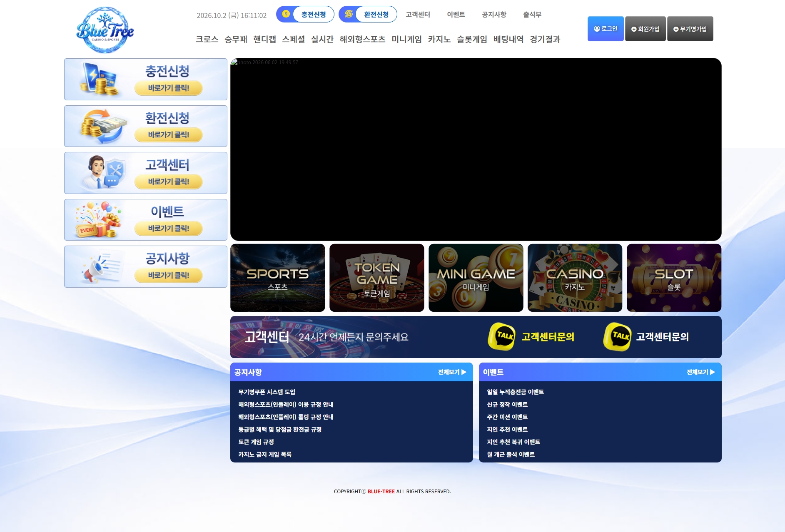Open notice 무기명쿠폰 시스템 도입

coord(267,392)
